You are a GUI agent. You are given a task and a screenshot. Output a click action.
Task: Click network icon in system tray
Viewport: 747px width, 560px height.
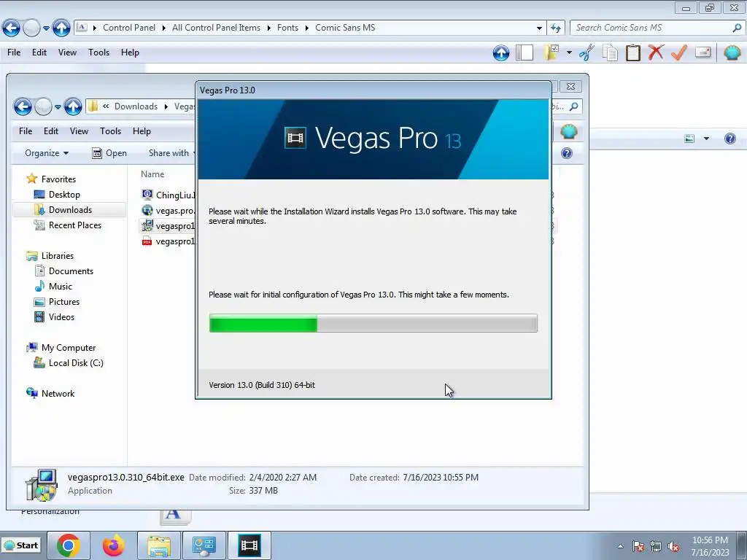click(x=656, y=547)
